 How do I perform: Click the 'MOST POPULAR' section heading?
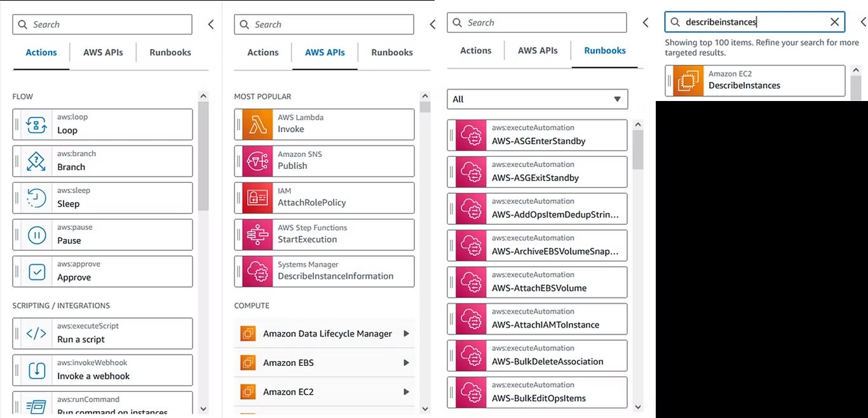tap(262, 97)
